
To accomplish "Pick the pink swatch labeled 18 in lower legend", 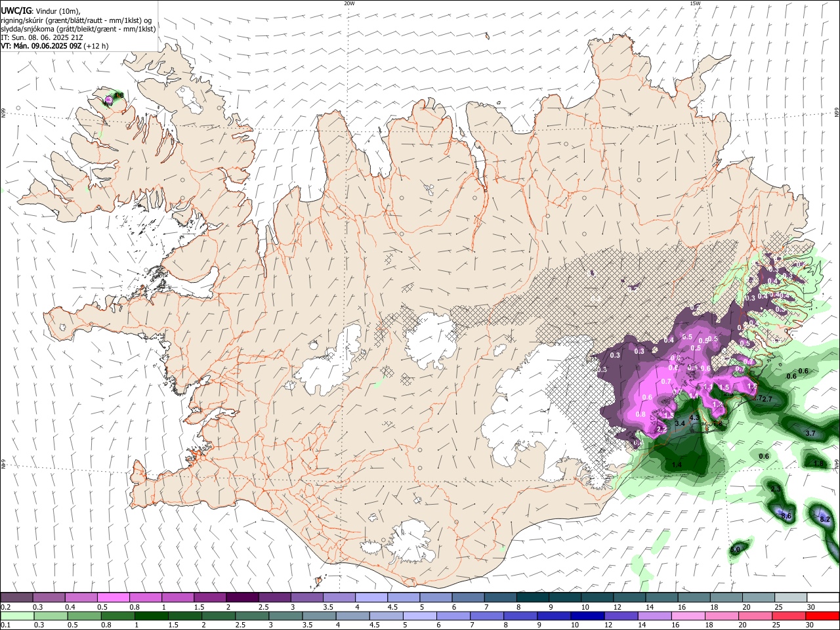I will pos(721,616).
